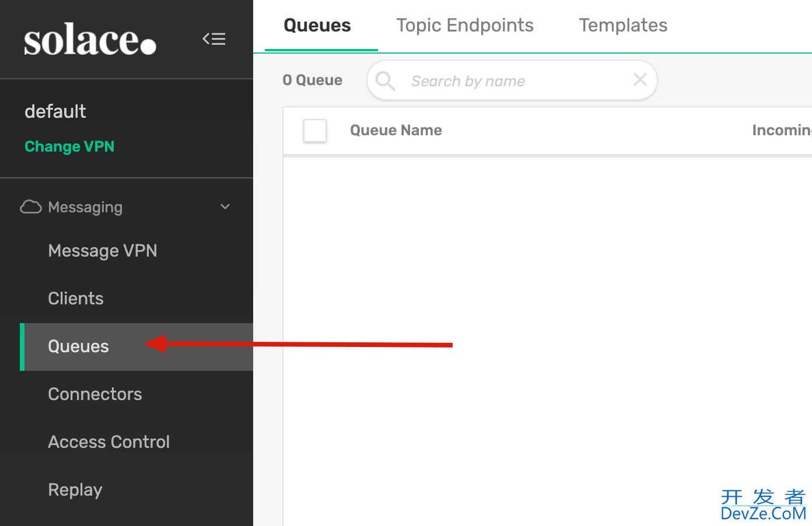The image size is (812, 526).
Task: Click the Messaging cloud icon
Action: [31, 207]
